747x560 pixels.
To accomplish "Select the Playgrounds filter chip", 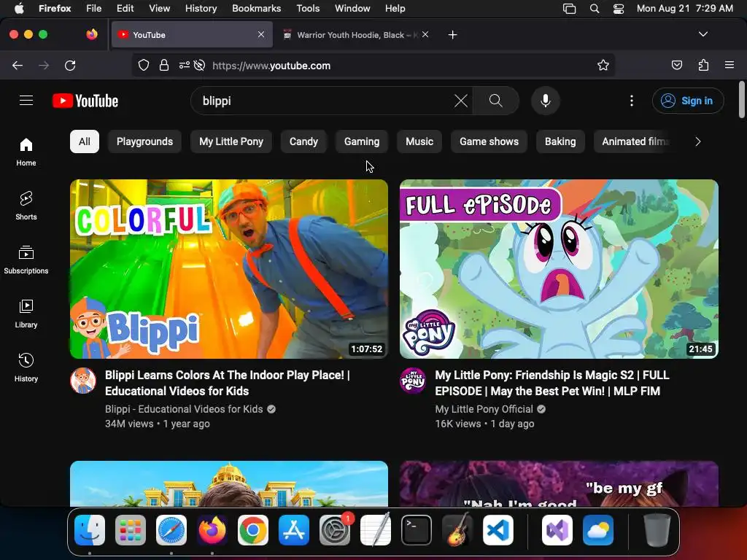I will click(145, 141).
